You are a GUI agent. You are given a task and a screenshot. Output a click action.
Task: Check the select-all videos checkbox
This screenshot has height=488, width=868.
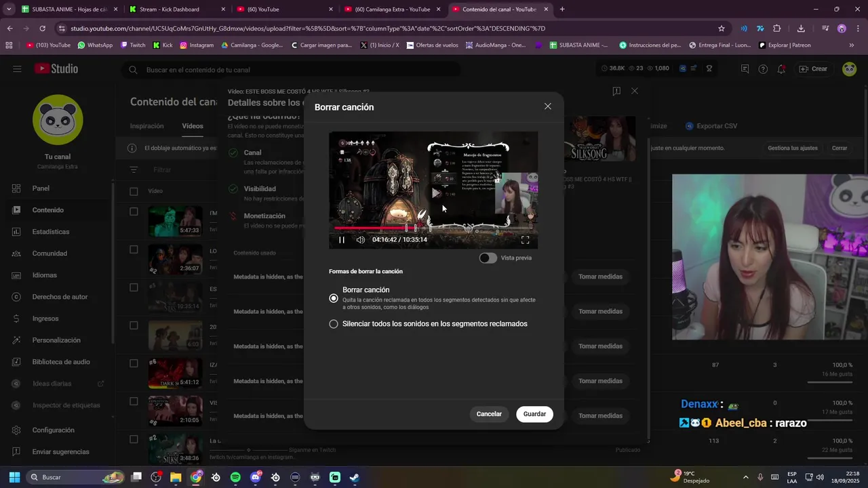click(x=134, y=191)
